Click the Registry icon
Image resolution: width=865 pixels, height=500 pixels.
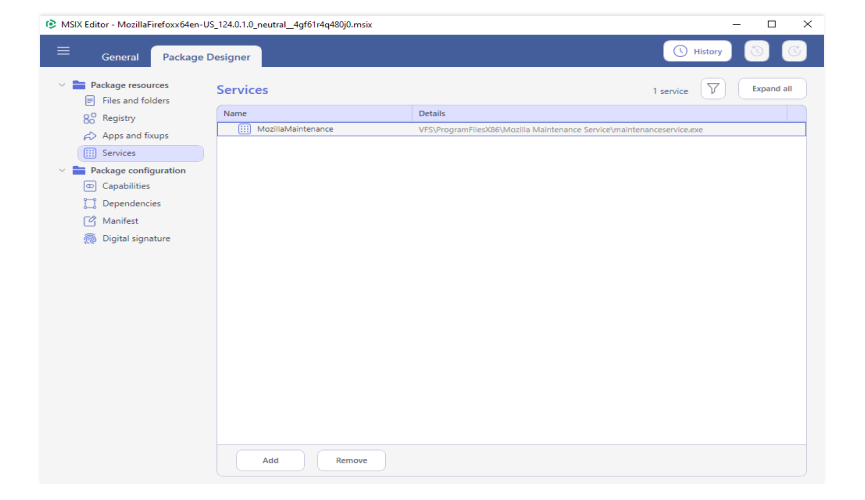point(90,118)
